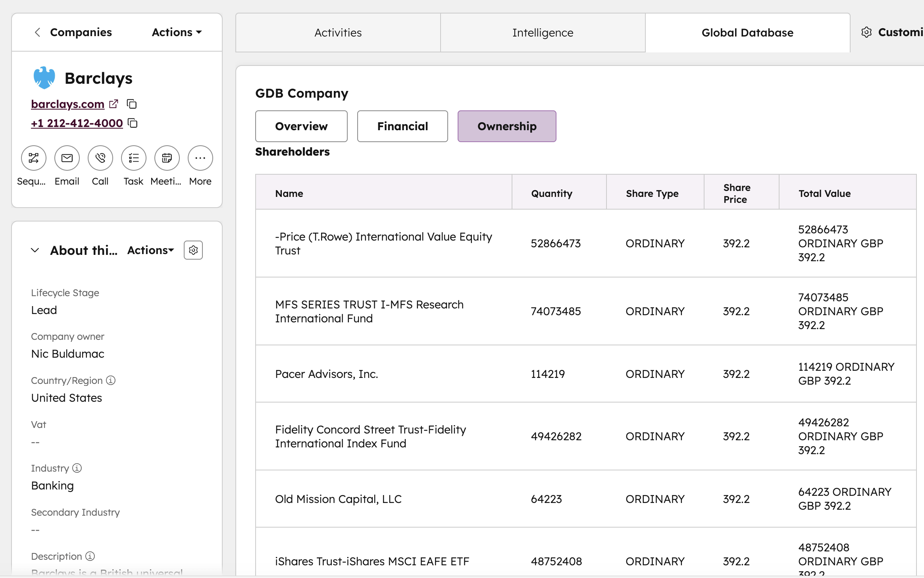The image size is (924, 578).
Task: Open the About section Actions dropdown
Action: (x=150, y=250)
